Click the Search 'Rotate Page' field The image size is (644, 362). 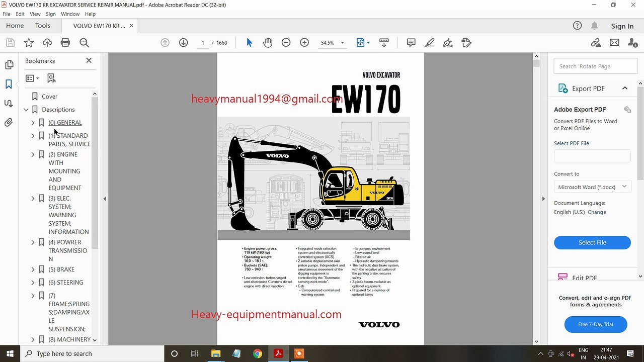(x=595, y=66)
